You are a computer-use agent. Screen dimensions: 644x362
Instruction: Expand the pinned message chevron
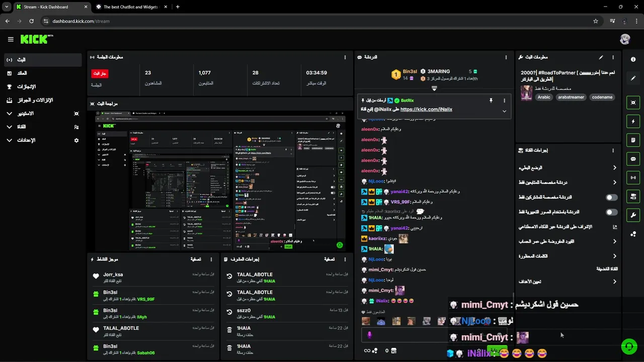tap(504, 111)
